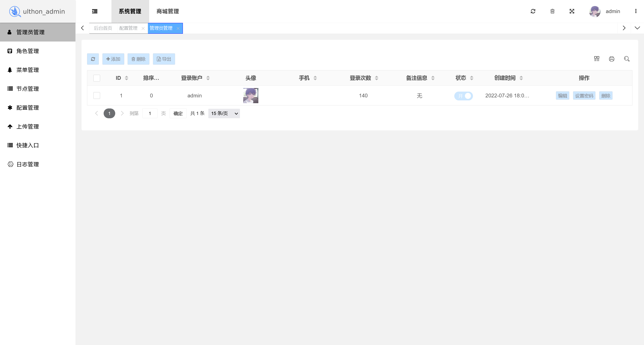Toggle admin status switch to 关
Viewport: 644px width, 345px height.
click(x=463, y=96)
